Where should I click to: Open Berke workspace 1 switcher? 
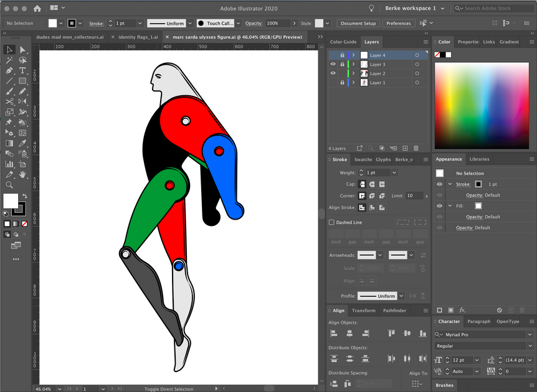pyautogui.click(x=415, y=8)
